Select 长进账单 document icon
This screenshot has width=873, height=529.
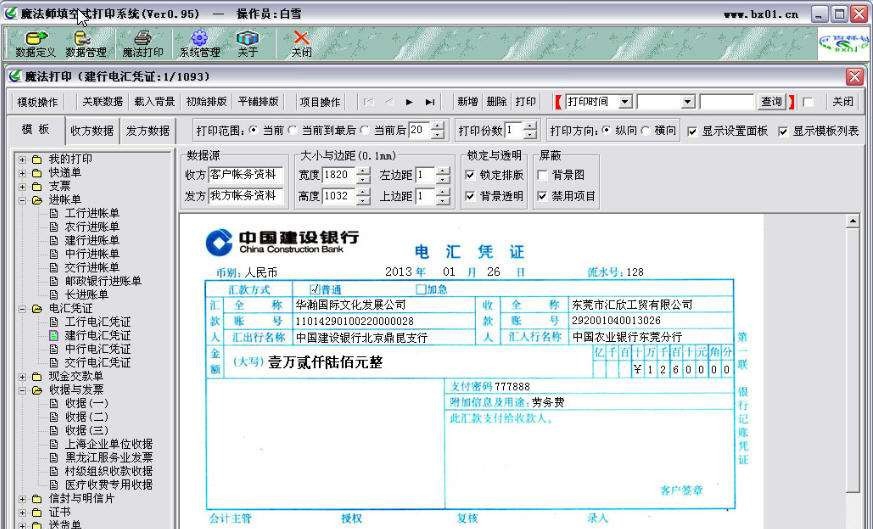54,295
